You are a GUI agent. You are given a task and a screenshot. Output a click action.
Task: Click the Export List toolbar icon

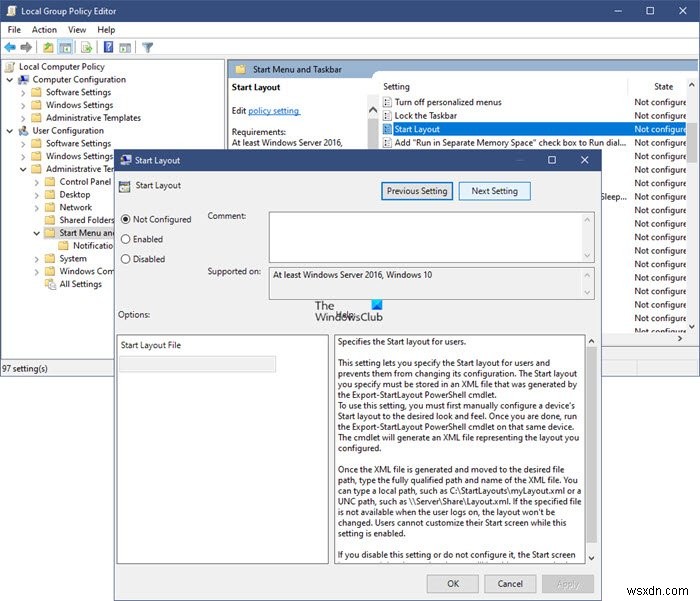(x=85, y=47)
